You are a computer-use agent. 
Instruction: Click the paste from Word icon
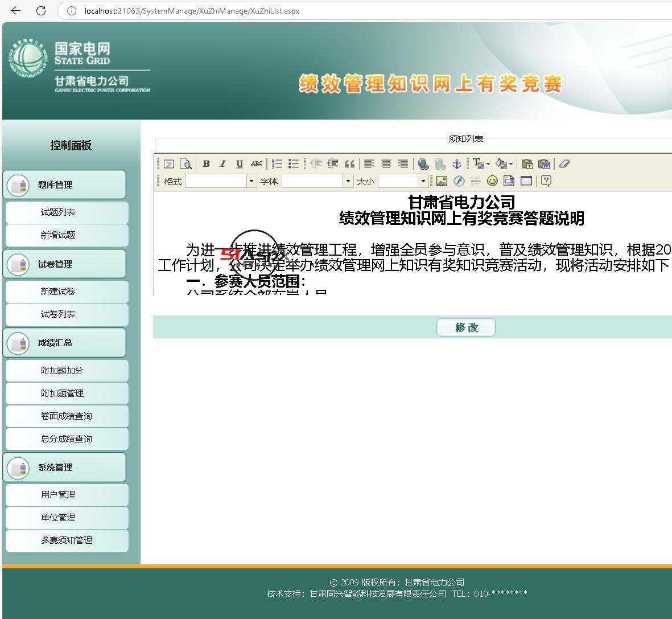click(x=545, y=164)
